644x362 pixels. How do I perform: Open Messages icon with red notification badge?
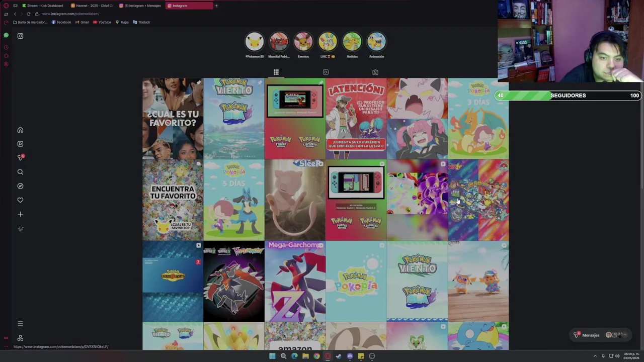click(x=20, y=158)
